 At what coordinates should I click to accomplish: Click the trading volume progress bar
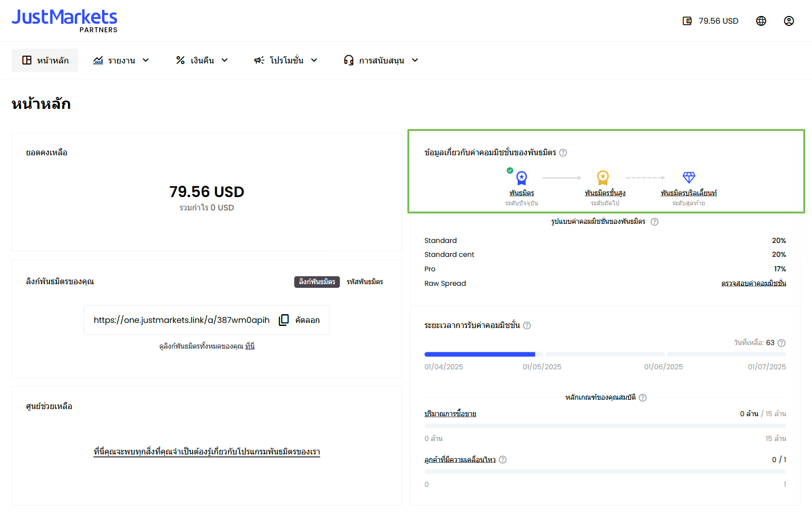click(605, 426)
